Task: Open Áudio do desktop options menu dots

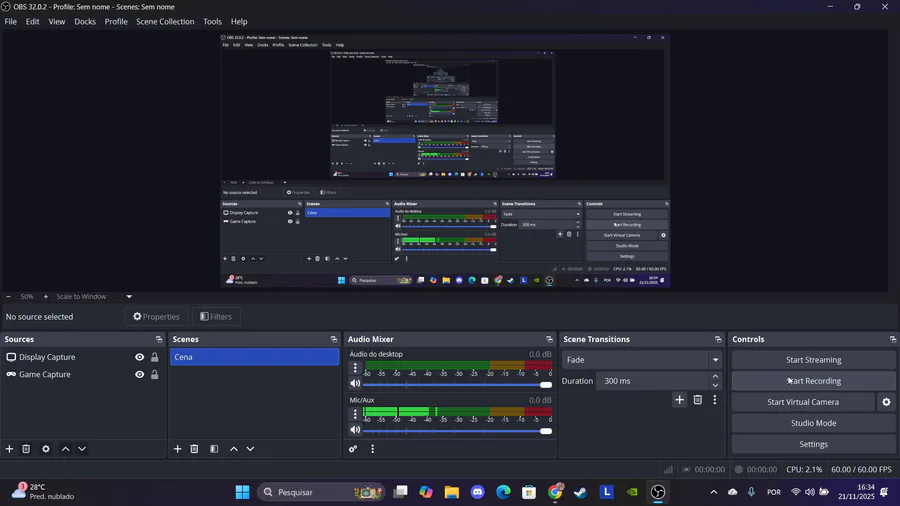Action: [355, 367]
